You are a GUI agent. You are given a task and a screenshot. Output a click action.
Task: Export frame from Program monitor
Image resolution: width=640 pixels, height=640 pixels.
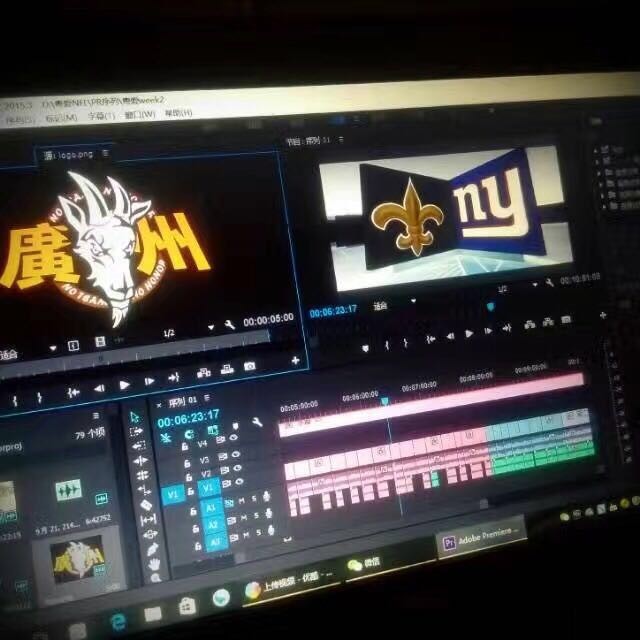coord(566,319)
